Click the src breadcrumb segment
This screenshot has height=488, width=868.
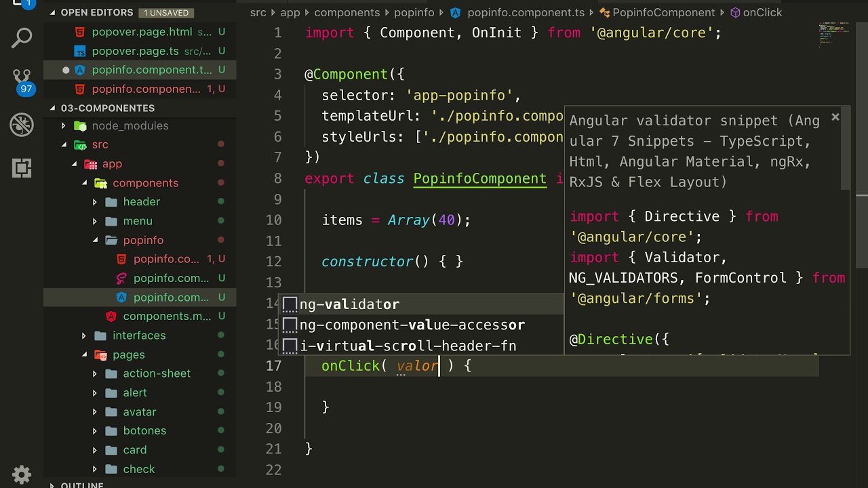click(x=258, y=12)
